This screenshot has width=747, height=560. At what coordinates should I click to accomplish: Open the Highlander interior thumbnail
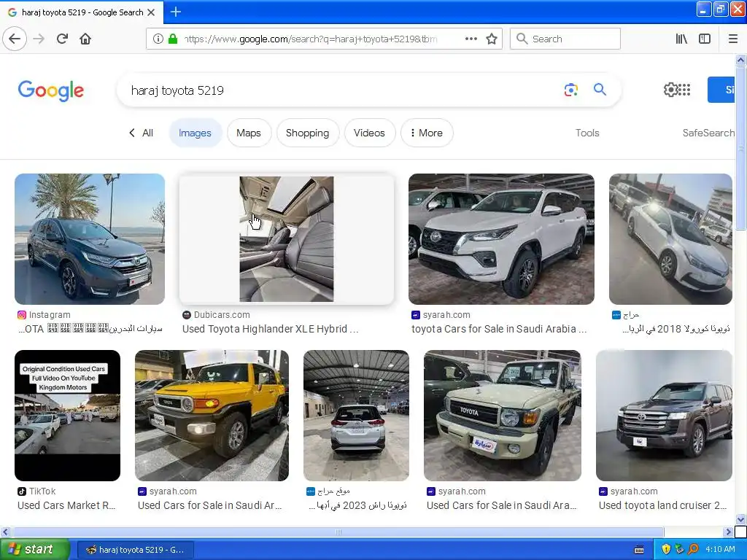click(286, 239)
